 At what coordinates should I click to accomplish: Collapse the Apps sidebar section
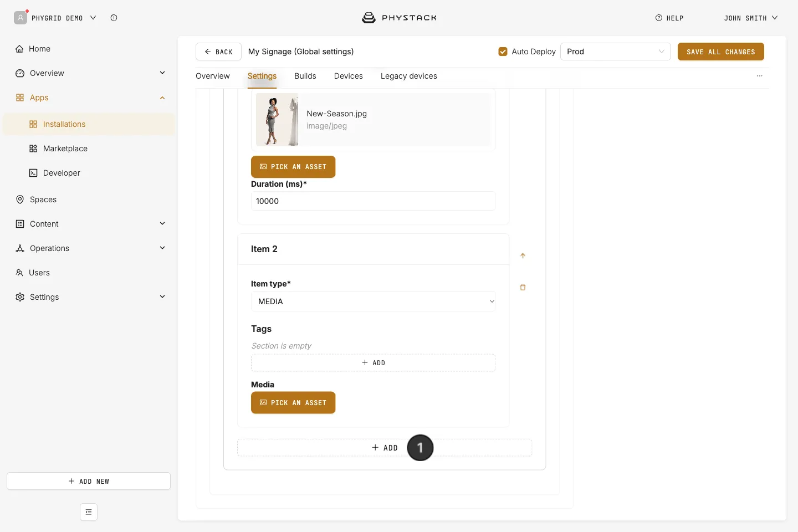[162, 98]
